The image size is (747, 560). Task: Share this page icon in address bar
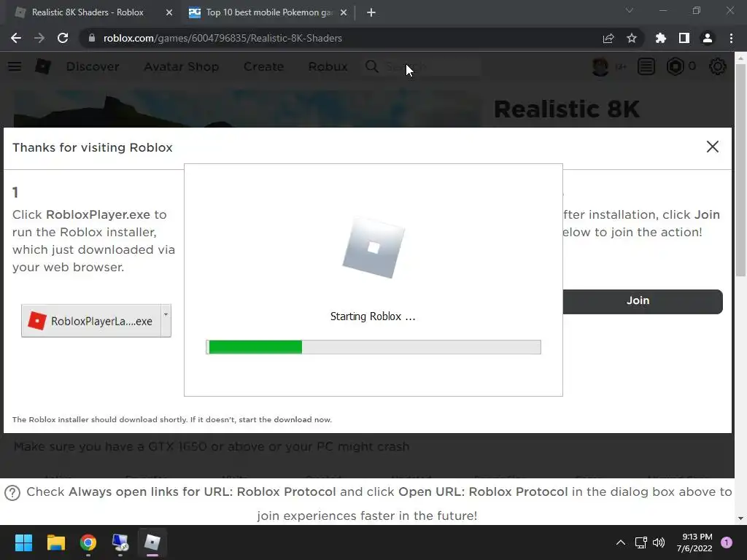[608, 38]
